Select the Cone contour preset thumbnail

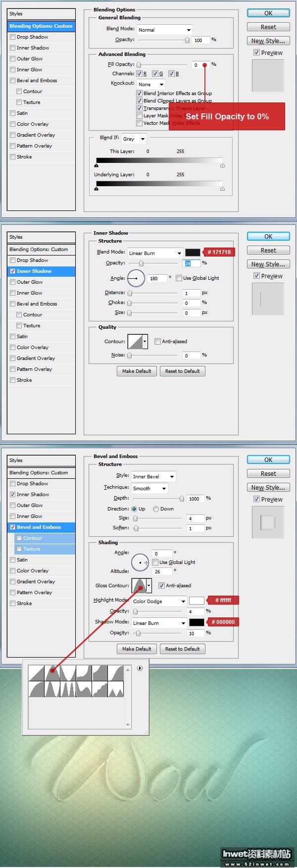[52, 673]
